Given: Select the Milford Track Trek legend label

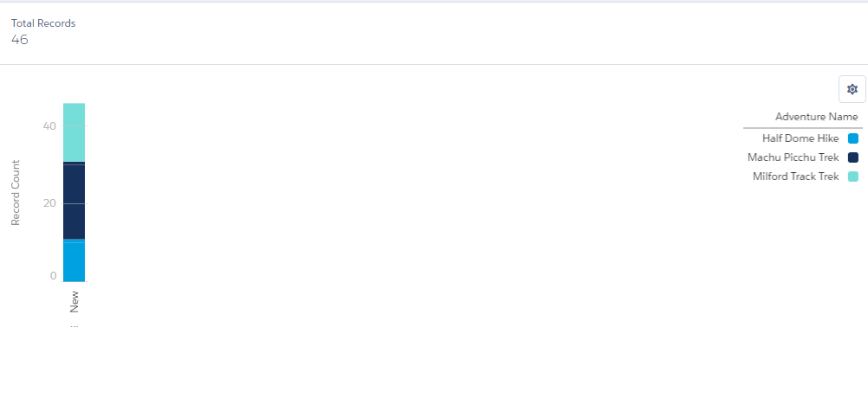Looking at the screenshot, I should [x=795, y=177].
